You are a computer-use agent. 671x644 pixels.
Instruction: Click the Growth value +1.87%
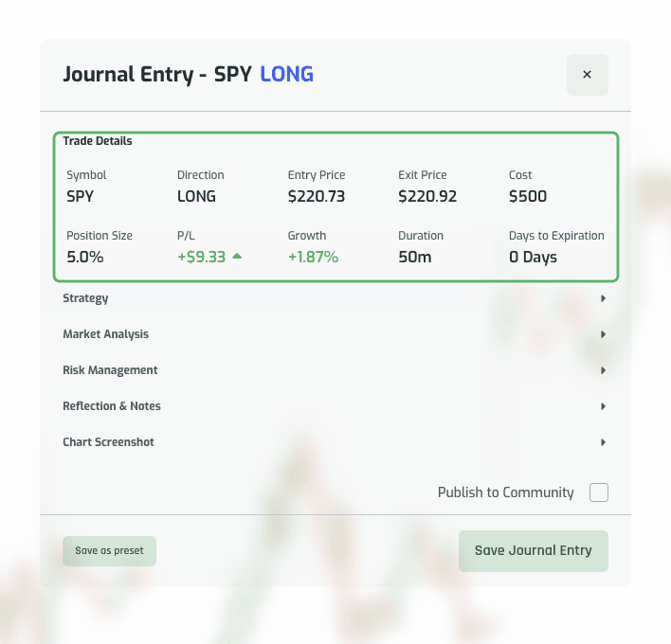click(313, 257)
